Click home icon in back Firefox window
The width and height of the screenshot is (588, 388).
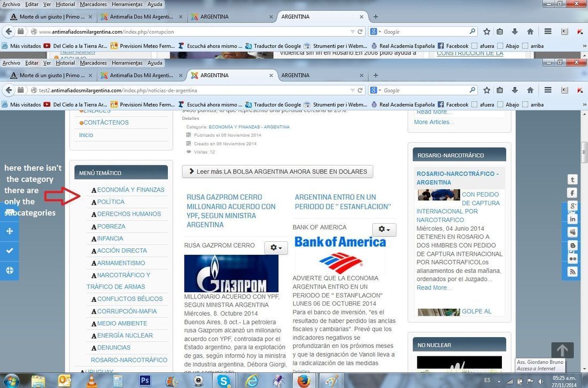point(530,32)
